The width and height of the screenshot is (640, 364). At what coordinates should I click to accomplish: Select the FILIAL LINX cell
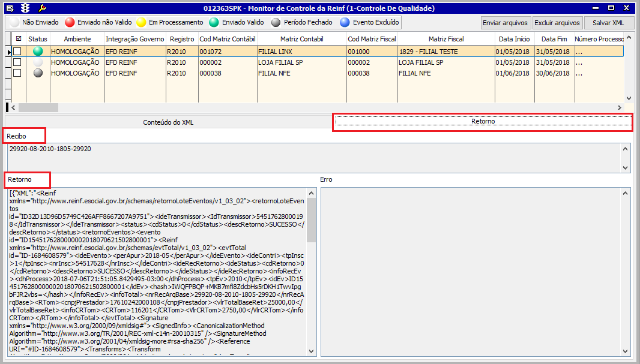(301, 52)
